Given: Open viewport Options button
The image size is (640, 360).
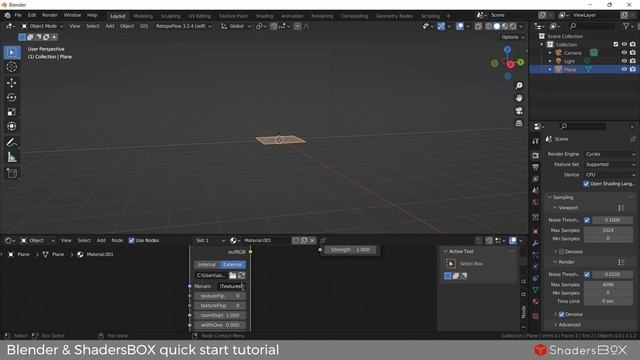Looking at the screenshot, I should 513,37.
